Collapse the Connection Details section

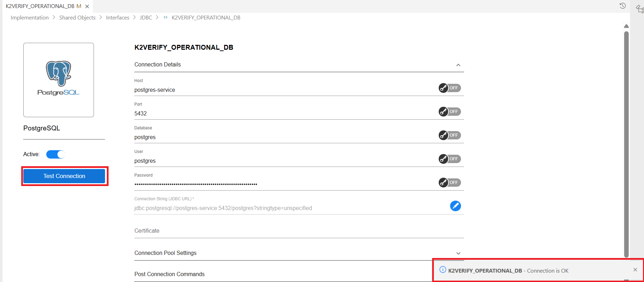click(458, 65)
